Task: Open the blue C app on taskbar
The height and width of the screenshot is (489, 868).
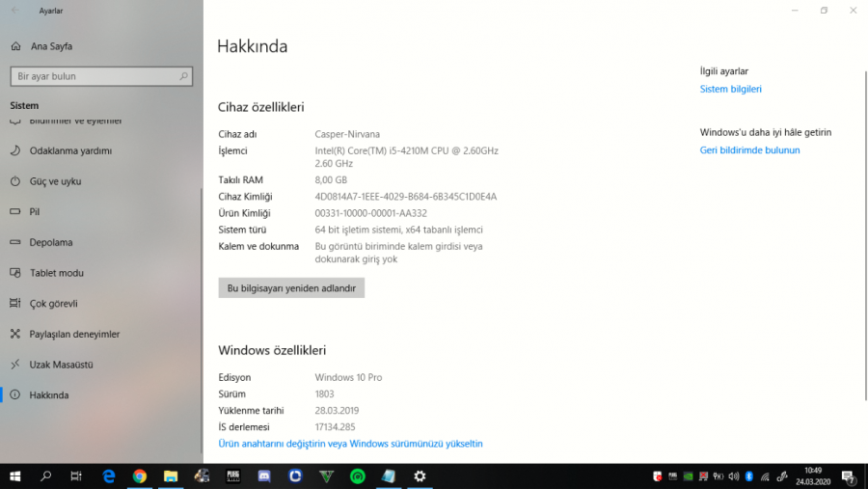Action: pos(295,476)
